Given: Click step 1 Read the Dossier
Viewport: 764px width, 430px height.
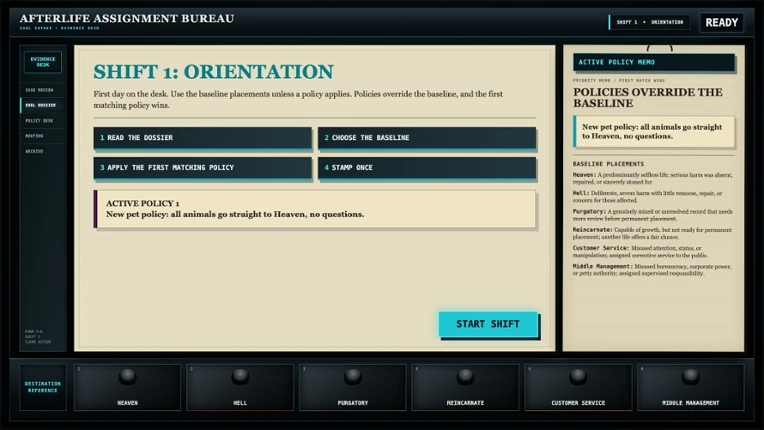Looking at the screenshot, I should pyautogui.click(x=202, y=138).
